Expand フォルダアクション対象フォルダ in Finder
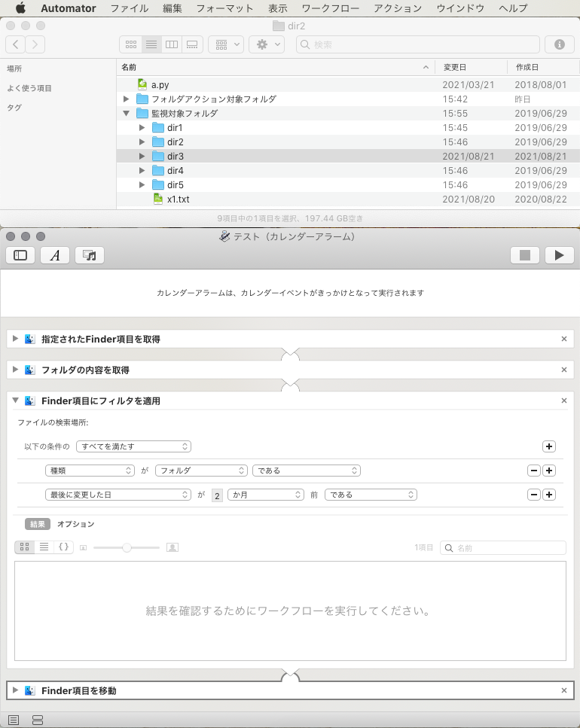The width and height of the screenshot is (580, 728). tap(126, 99)
